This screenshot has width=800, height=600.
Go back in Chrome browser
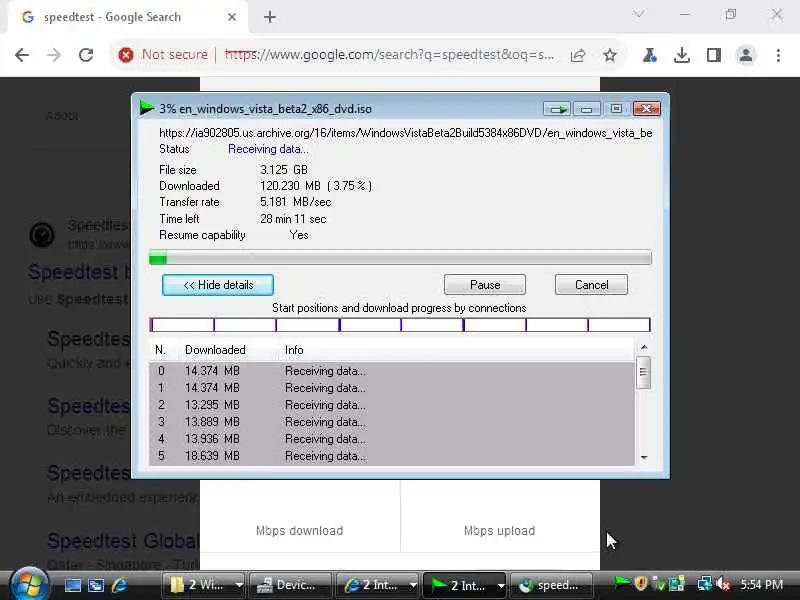pyautogui.click(x=22, y=55)
